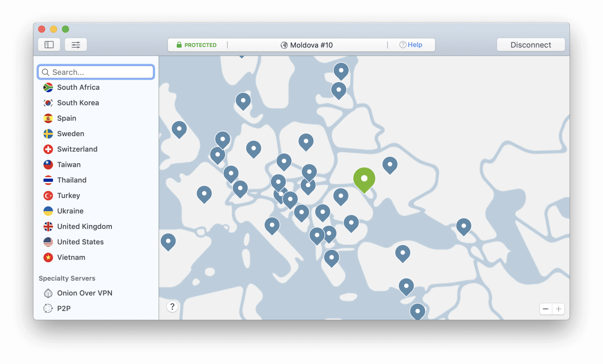Click the Sweden flag icon
This screenshot has width=603, height=364.
click(48, 134)
